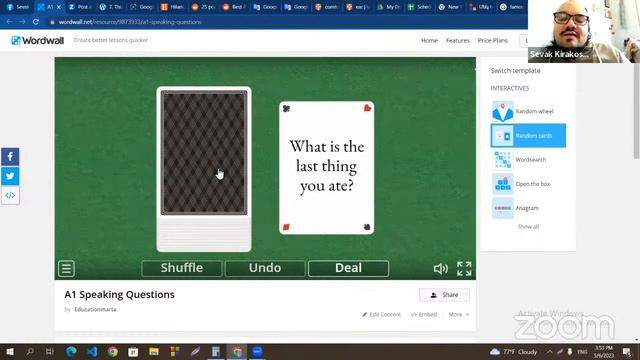Image resolution: width=640 pixels, height=360 pixels.
Task: Share on Facebook icon
Action: click(10, 157)
